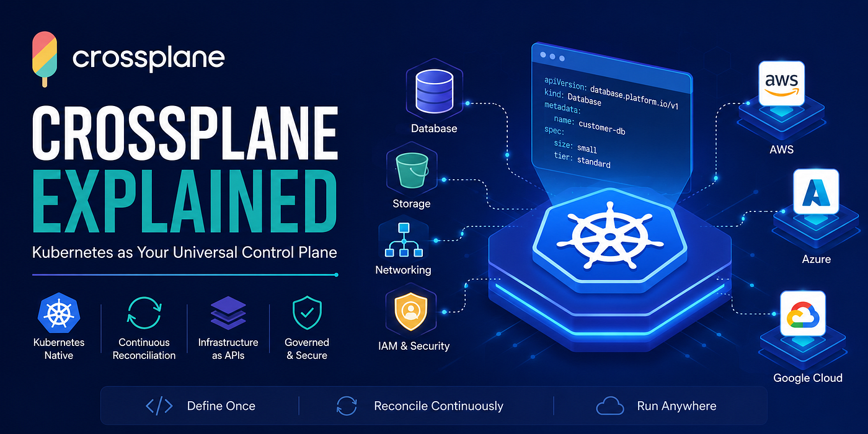868x434 pixels.
Task: Click the Reconcile Continuously refresh icon
Action: [x=347, y=406]
